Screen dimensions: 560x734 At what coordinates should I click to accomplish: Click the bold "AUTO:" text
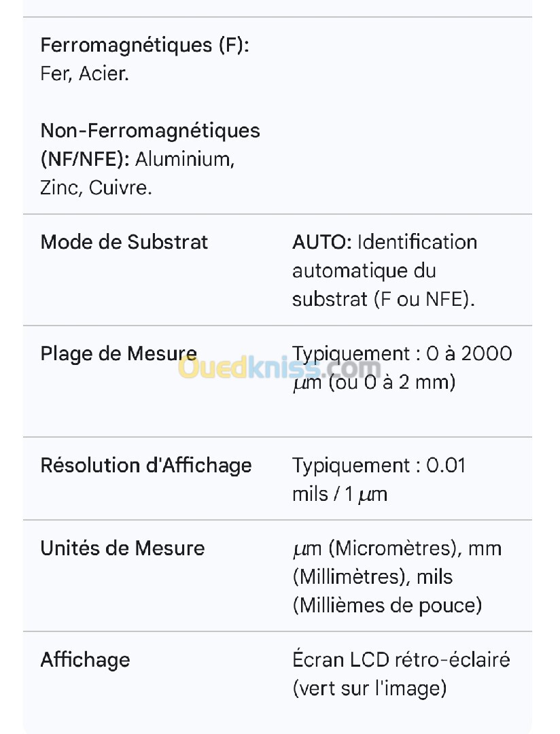pos(322,243)
